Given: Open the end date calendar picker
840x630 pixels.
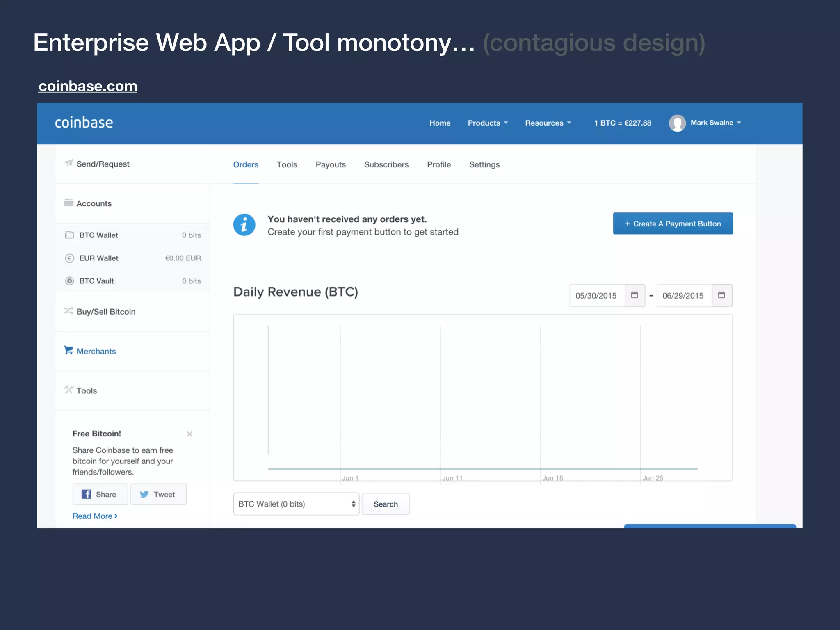Looking at the screenshot, I should [x=722, y=295].
